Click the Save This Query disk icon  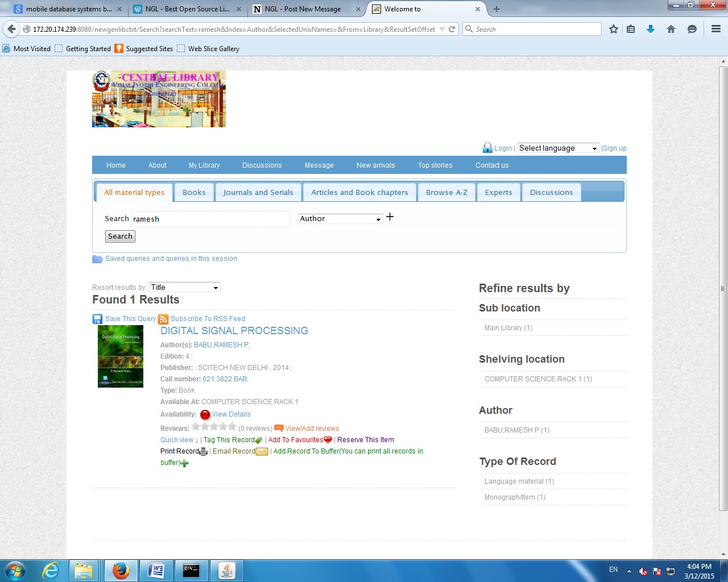[x=97, y=319]
